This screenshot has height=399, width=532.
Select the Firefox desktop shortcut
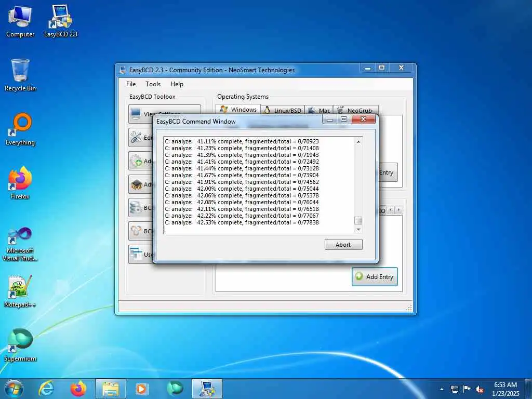[x=20, y=183]
